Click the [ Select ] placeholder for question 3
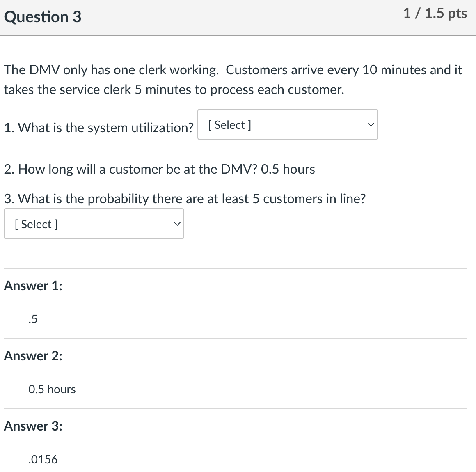Screen dimensions: 476x472 pos(36,224)
